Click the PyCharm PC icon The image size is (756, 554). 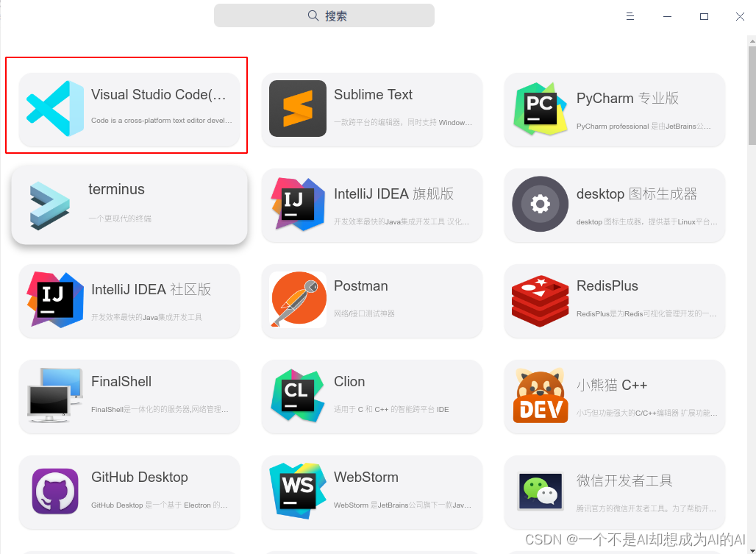point(540,108)
